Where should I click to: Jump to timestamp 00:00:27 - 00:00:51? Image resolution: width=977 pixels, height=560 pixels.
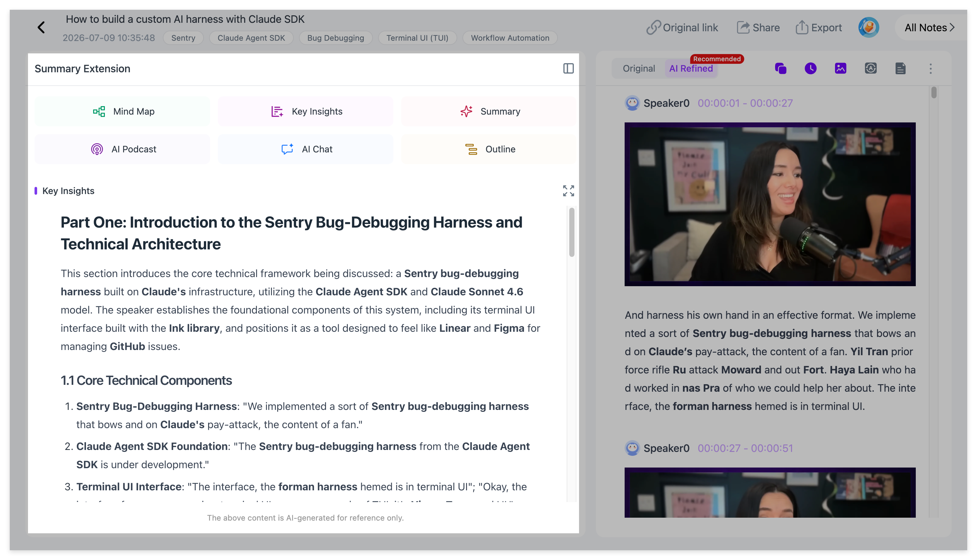click(x=745, y=448)
